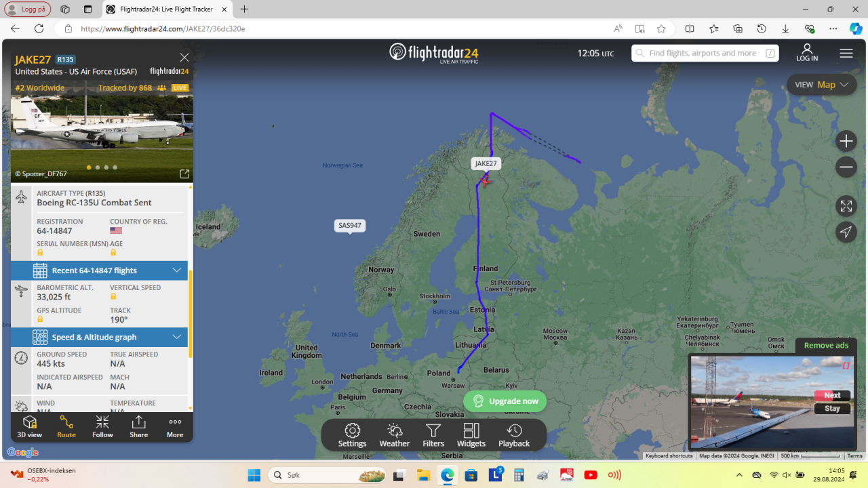This screenshot has height=488, width=868.
Task: Share the JAKE27 flight
Action: pos(138,427)
